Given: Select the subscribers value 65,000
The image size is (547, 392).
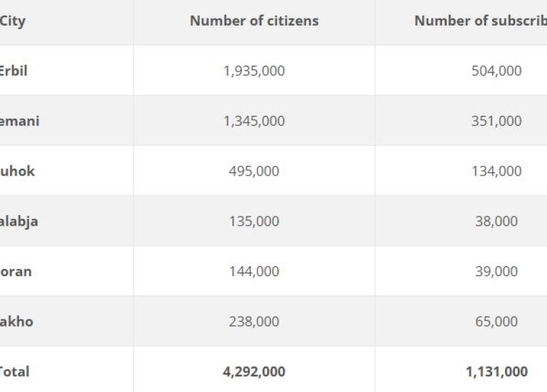Looking at the screenshot, I should tap(496, 322).
